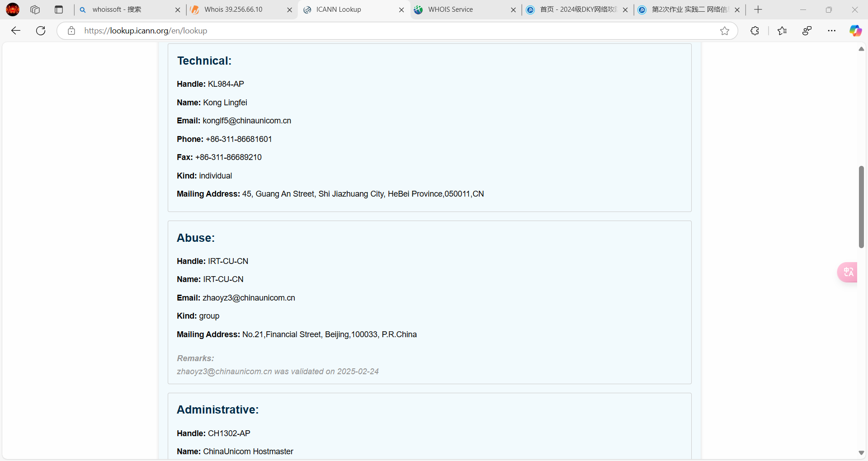Switch to the WHOIS Service tab
The height and width of the screenshot is (461, 868).
click(x=465, y=9)
